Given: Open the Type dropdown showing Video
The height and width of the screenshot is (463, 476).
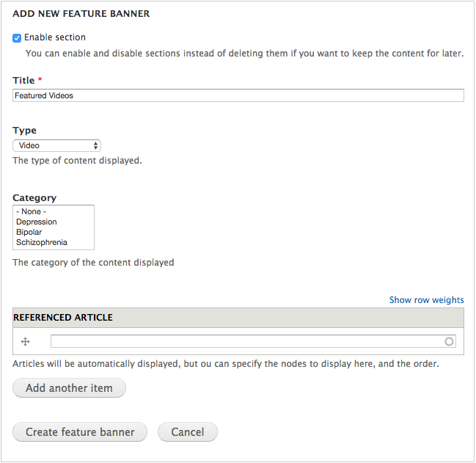Looking at the screenshot, I should 56,145.
